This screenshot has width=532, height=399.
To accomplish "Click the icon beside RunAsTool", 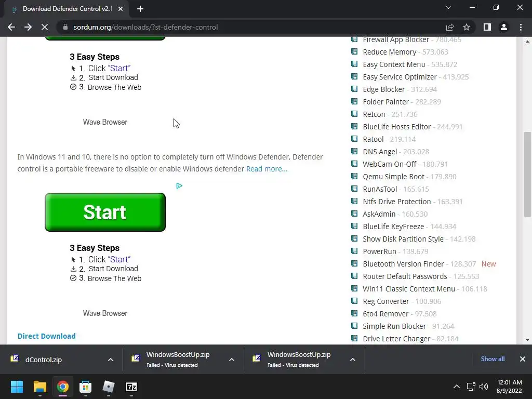I will click(354, 189).
